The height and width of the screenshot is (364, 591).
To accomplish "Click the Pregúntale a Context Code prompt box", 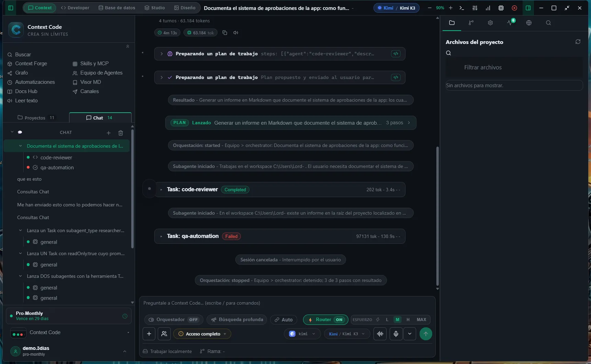I will click(287, 303).
